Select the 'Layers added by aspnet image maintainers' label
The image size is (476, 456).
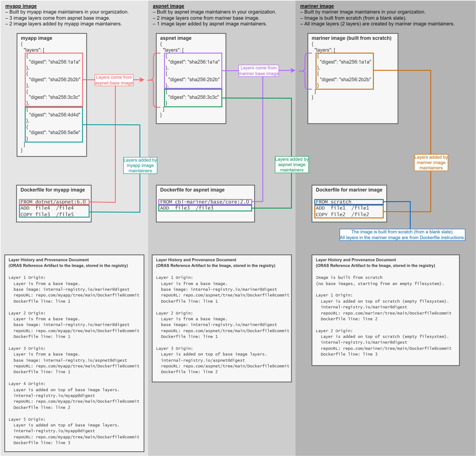[x=292, y=165]
